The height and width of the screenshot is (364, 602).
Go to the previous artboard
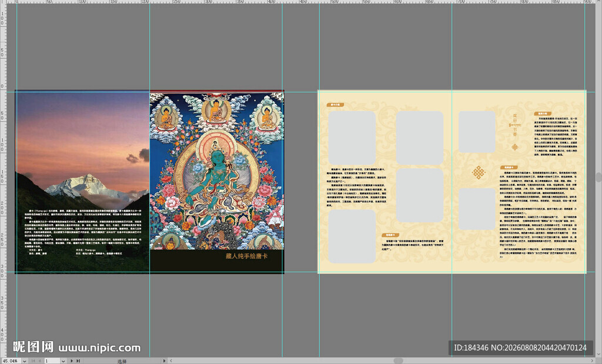pyautogui.click(x=39, y=361)
